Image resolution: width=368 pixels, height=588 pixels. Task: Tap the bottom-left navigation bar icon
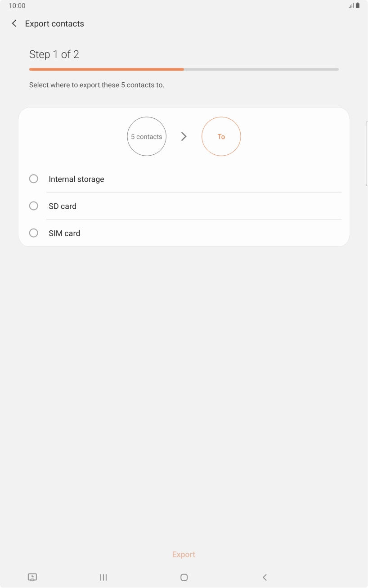point(32,577)
